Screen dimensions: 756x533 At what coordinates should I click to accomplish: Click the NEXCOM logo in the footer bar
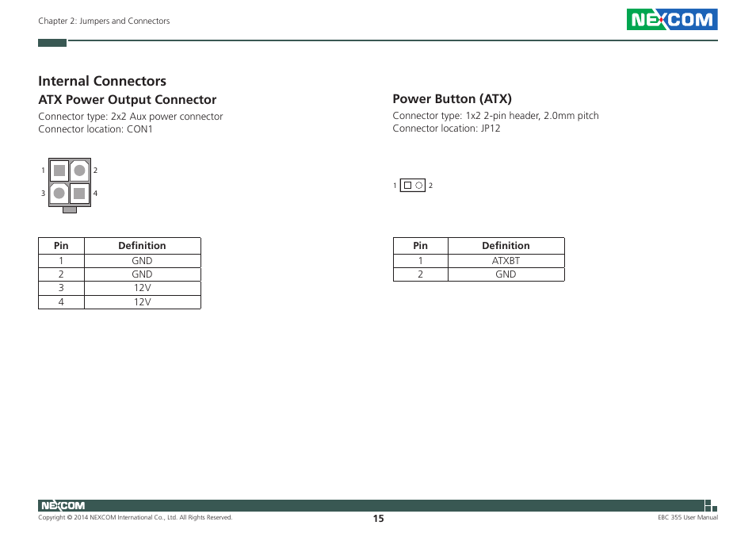(x=63, y=505)
